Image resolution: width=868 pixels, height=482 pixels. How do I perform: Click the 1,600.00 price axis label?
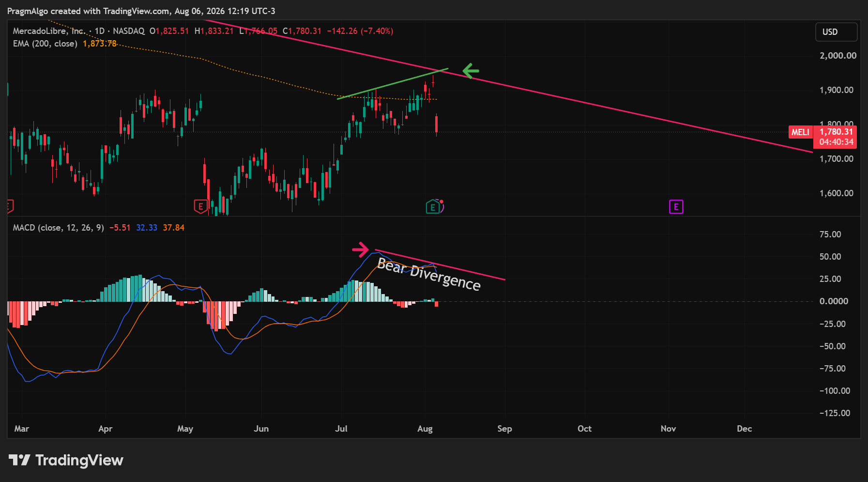(x=837, y=193)
